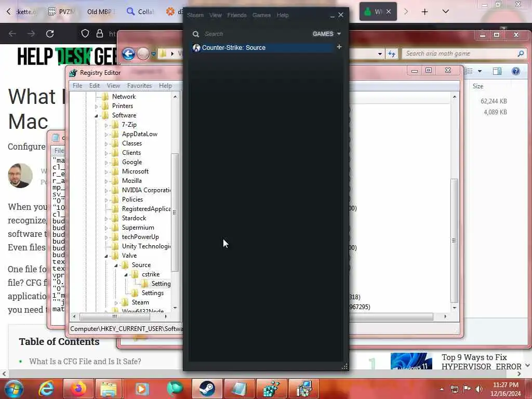The image size is (532, 399).
Task: Open Firefox from the taskbar
Action: 77,389
